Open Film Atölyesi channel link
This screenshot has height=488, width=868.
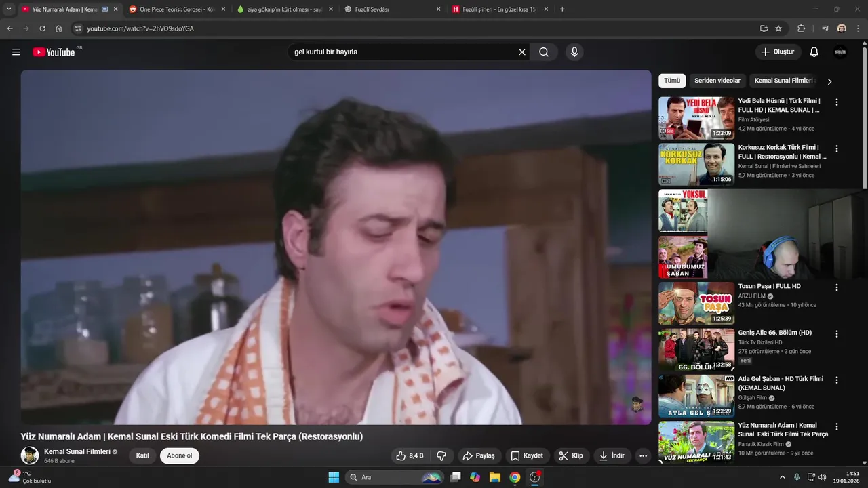coord(753,120)
